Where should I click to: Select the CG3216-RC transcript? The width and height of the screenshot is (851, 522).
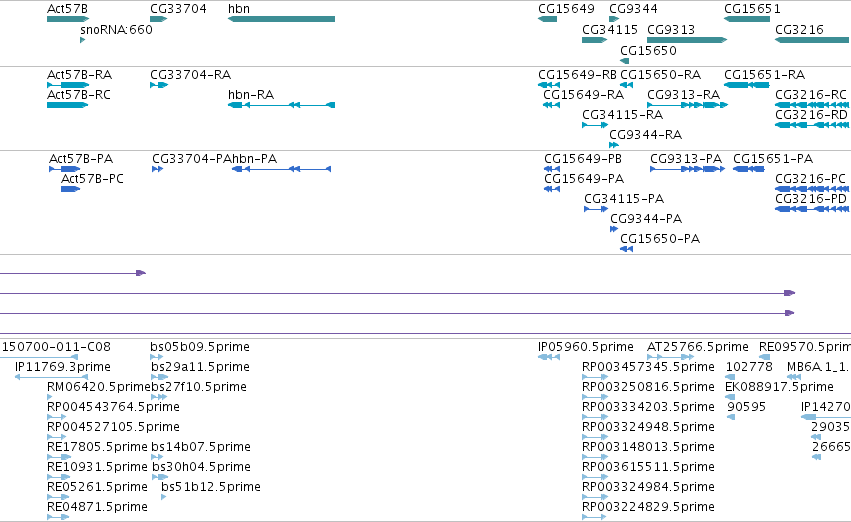pyautogui.click(x=812, y=105)
